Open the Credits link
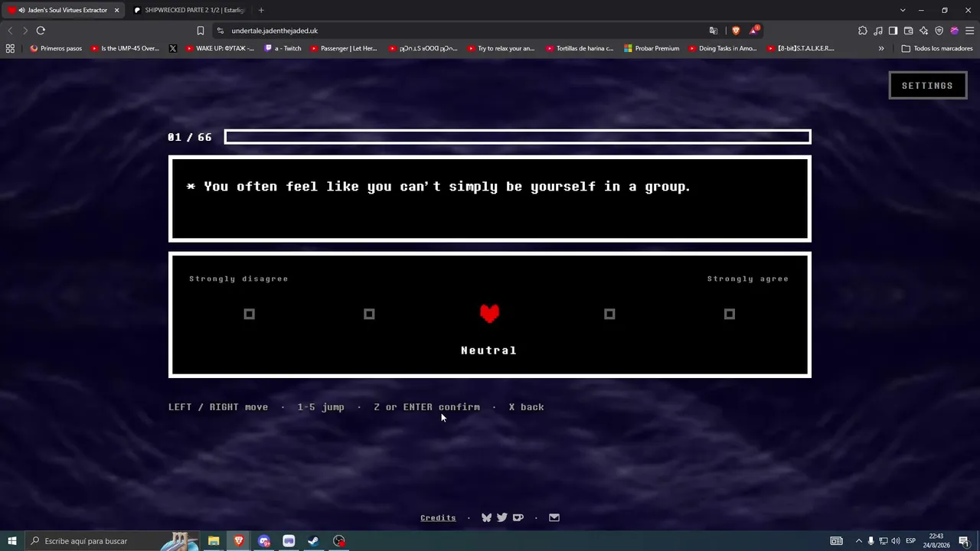Screen dimensions: 980x551 (x=438, y=518)
